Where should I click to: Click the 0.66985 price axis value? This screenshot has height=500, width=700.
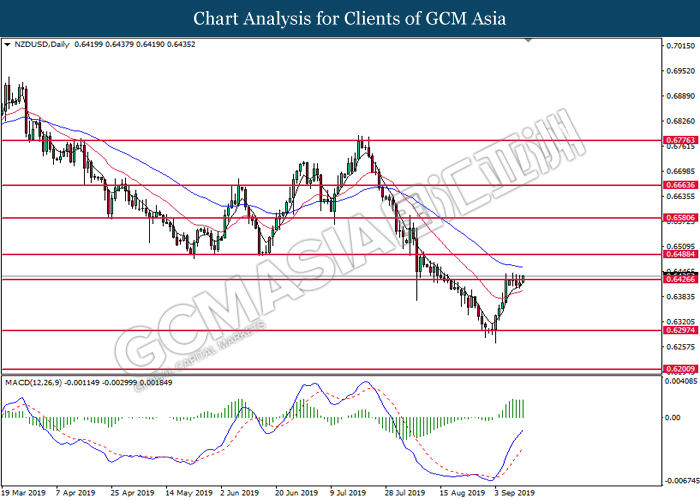680,171
